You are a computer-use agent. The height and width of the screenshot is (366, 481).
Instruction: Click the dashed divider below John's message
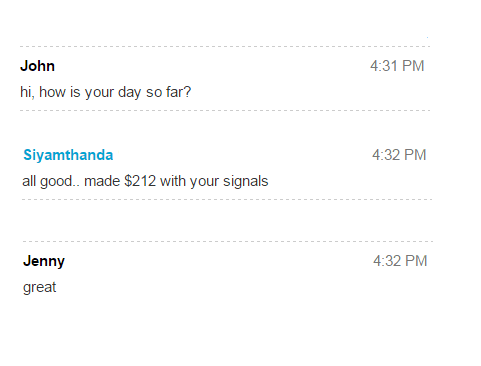225,110
